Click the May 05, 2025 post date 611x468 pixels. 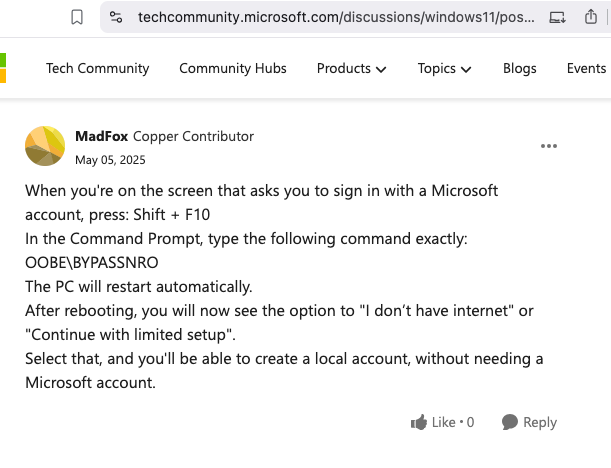click(110, 160)
